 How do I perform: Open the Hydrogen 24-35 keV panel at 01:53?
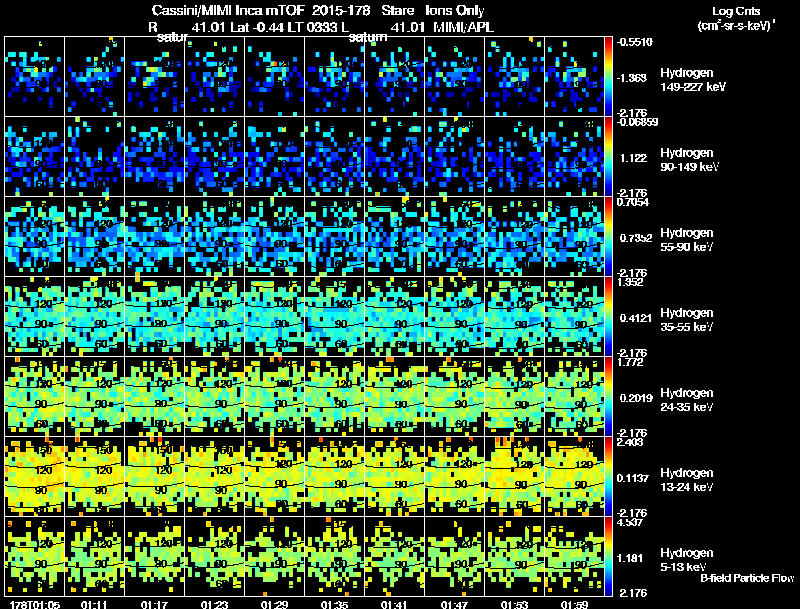click(x=514, y=397)
